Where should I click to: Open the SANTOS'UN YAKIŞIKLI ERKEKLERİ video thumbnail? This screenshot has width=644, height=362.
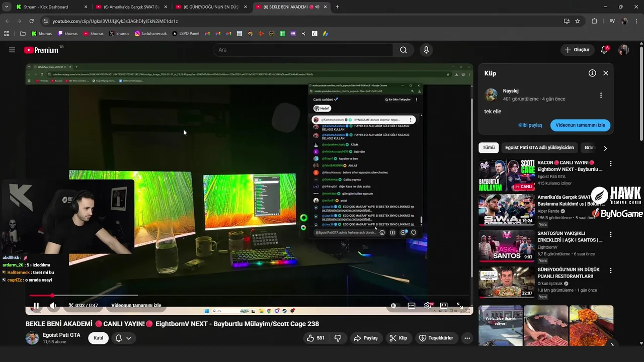(507, 246)
